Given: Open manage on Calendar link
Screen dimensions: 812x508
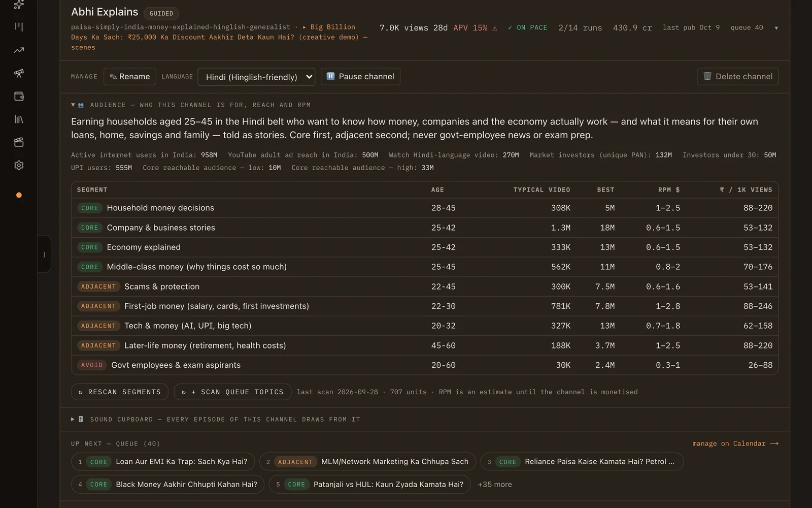Looking at the screenshot, I should coord(735,443).
